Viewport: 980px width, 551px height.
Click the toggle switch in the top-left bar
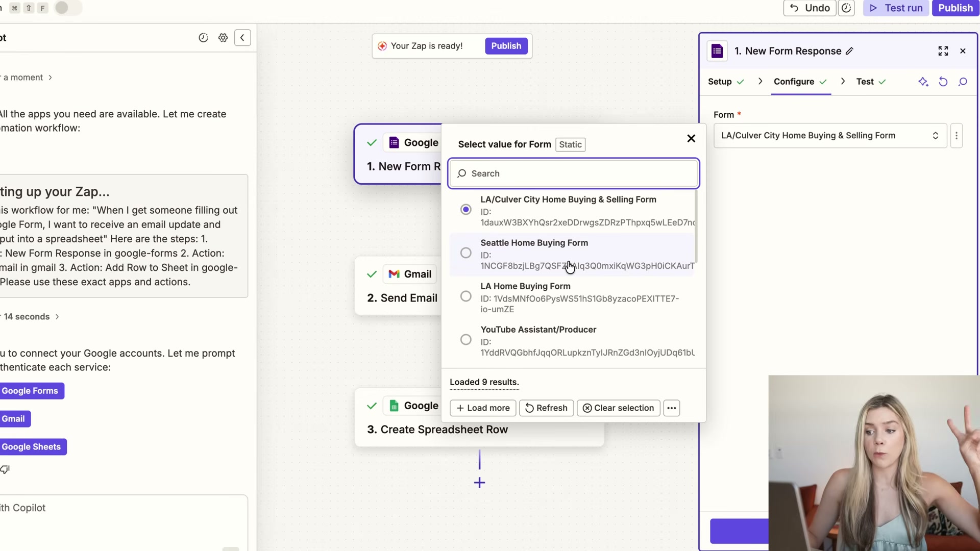click(x=68, y=8)
